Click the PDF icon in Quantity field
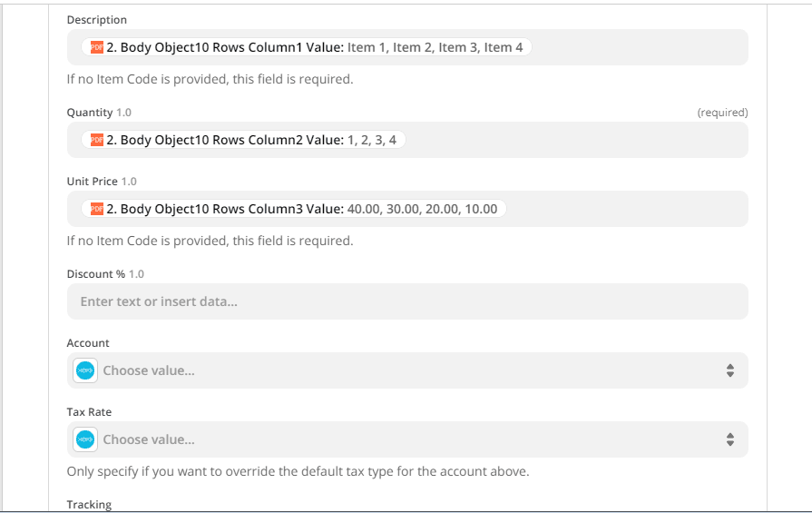The height and width of the screenshot is (513, 812). pyautogui.click(x=97, y=140)
